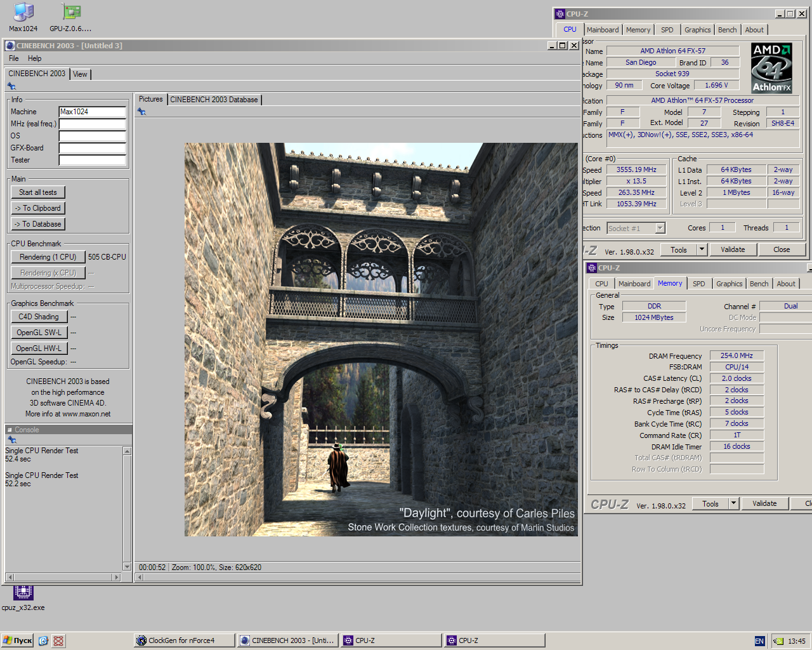The width and height of the screenshot is (812, 650).
Task: Collapse the Console panel header
Action: [x=10, y=430]
